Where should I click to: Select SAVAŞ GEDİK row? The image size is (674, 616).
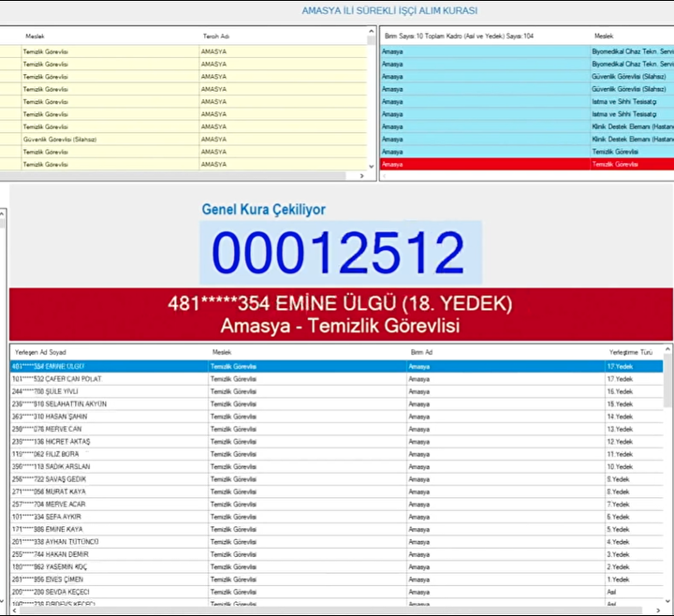pos(336,479)
